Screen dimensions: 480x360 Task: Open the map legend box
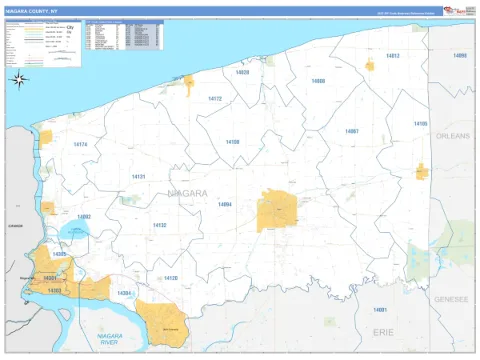[x=43, y=43]
